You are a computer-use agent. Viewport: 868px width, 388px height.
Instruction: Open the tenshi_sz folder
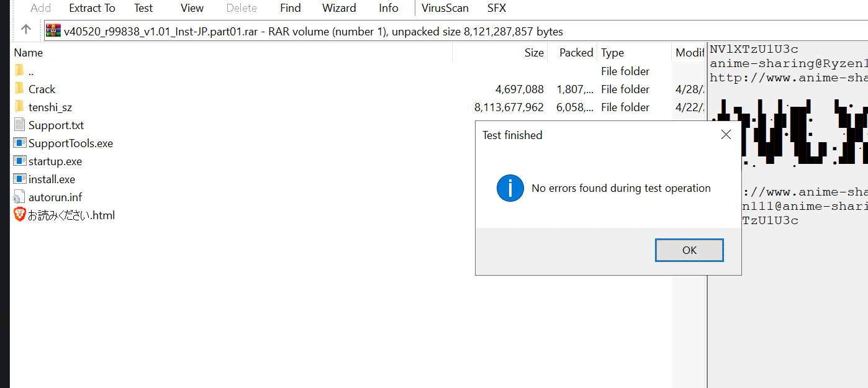(x=52, y=107)
